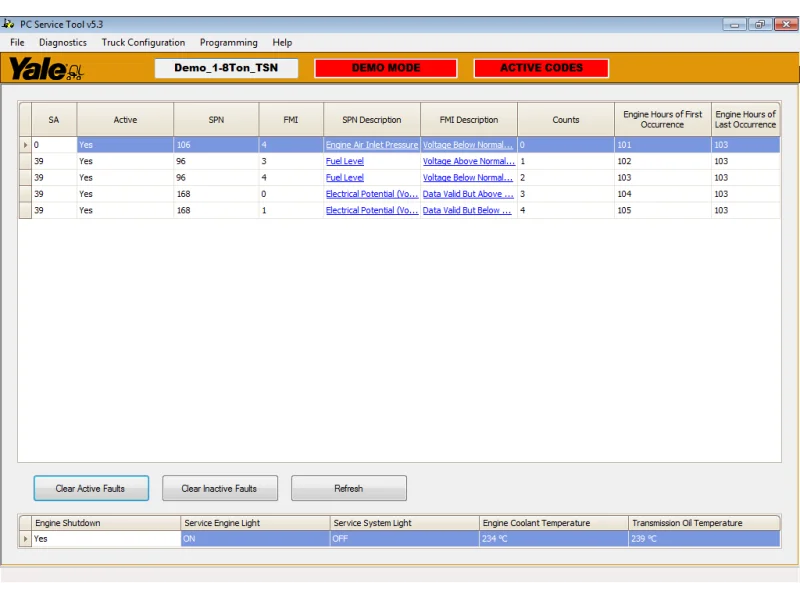Sort by FMI Description column header
This screenshot has height=600, width=800.
469,120
